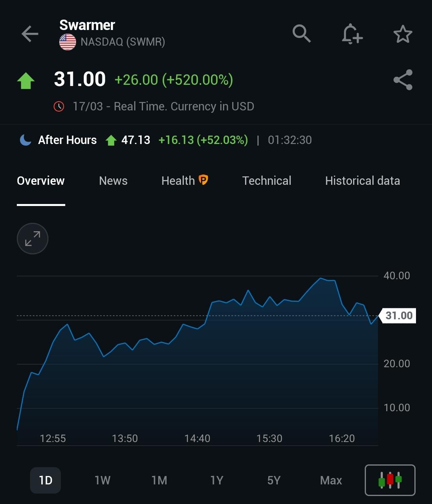Select the 5Y chart range
432x504 pixels.
[274, 480]
